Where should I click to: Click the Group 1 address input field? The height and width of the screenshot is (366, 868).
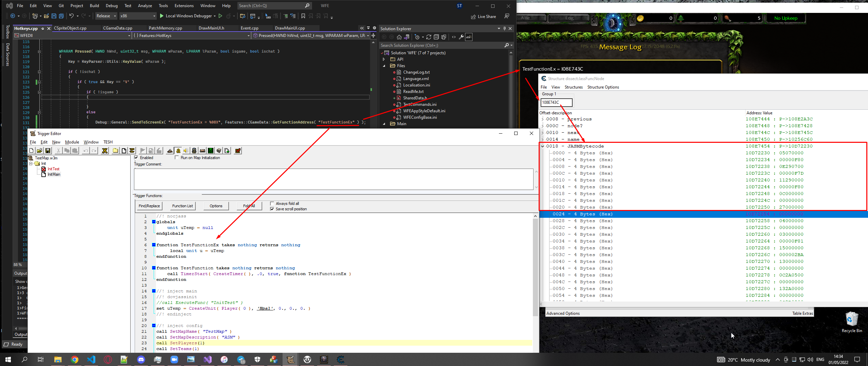(x=556, y=102)
